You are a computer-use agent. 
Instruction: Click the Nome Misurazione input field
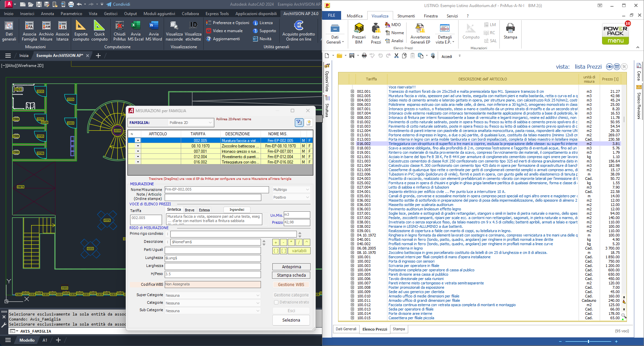(x=216, y=190)
